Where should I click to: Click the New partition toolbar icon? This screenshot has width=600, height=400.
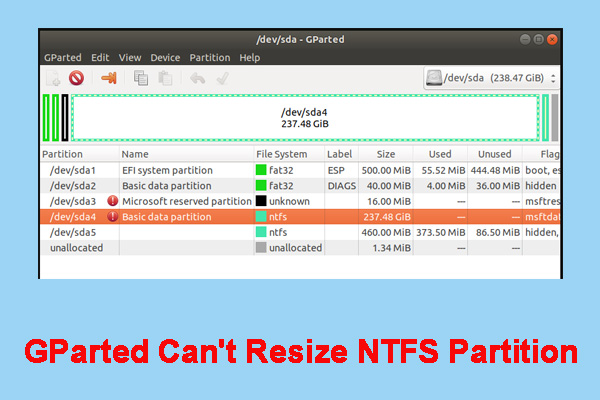tap(53, 78)
